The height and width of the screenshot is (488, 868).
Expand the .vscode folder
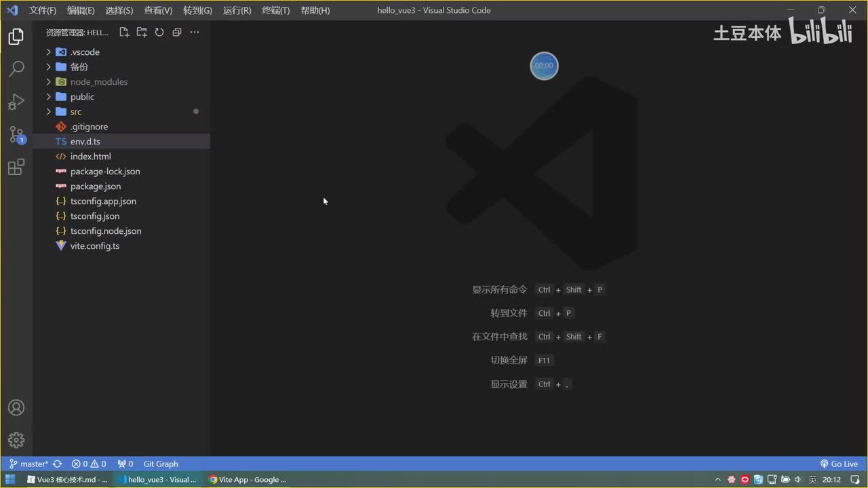click(x=121, y=52)
